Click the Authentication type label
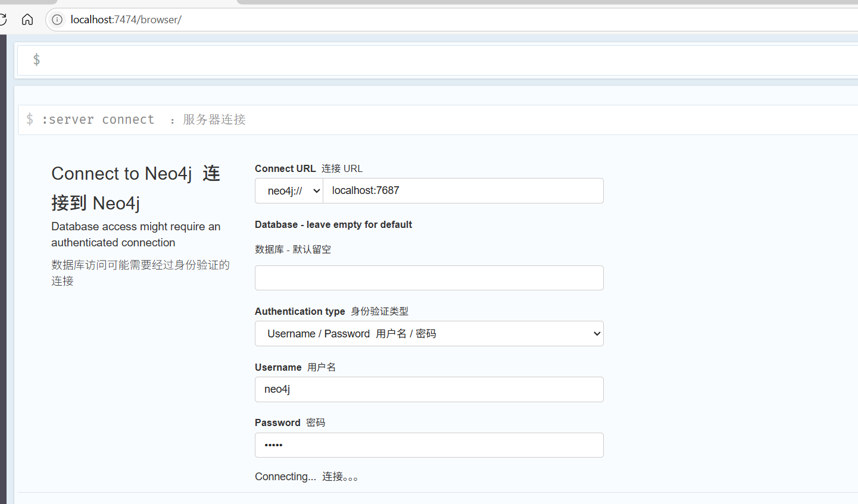The image size is (858, 504). coord(300,311)
